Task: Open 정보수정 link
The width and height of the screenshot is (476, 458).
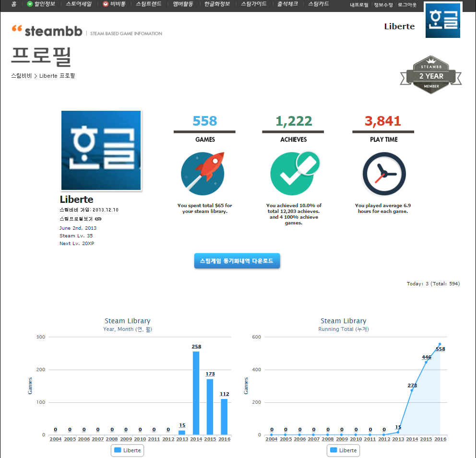Action: click(x=383, y=5)
